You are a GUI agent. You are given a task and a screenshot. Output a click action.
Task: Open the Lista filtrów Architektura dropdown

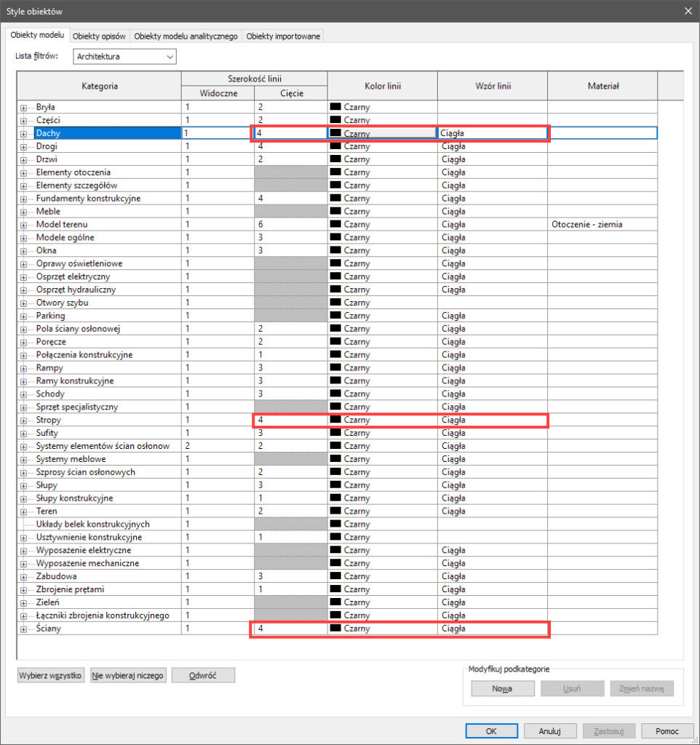click(x=125, y=57)
